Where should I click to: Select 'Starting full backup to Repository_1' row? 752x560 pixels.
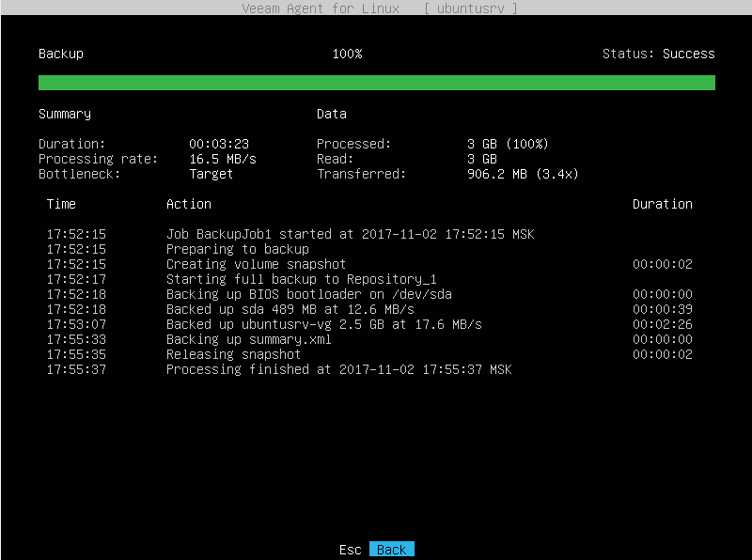[369, 279]
